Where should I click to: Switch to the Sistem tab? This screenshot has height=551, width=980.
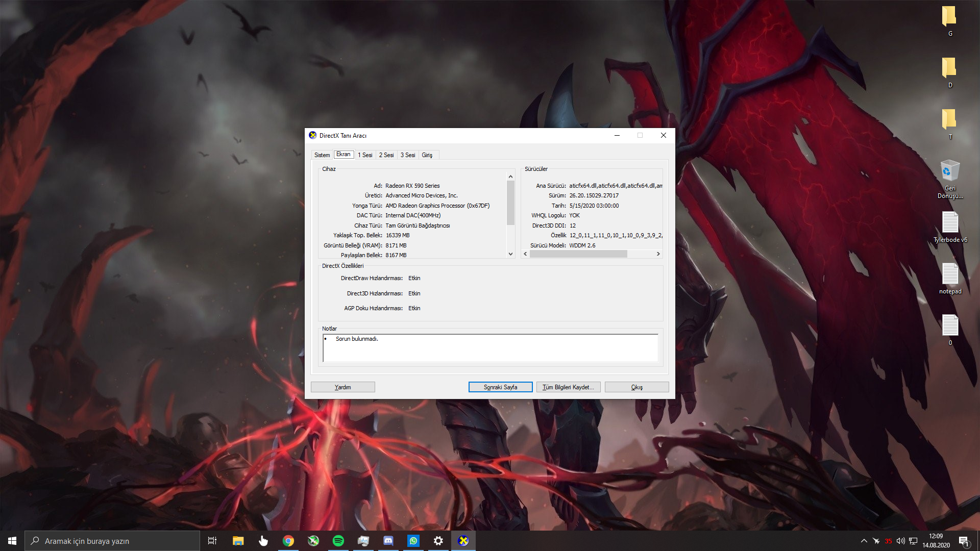pos(322,155)
